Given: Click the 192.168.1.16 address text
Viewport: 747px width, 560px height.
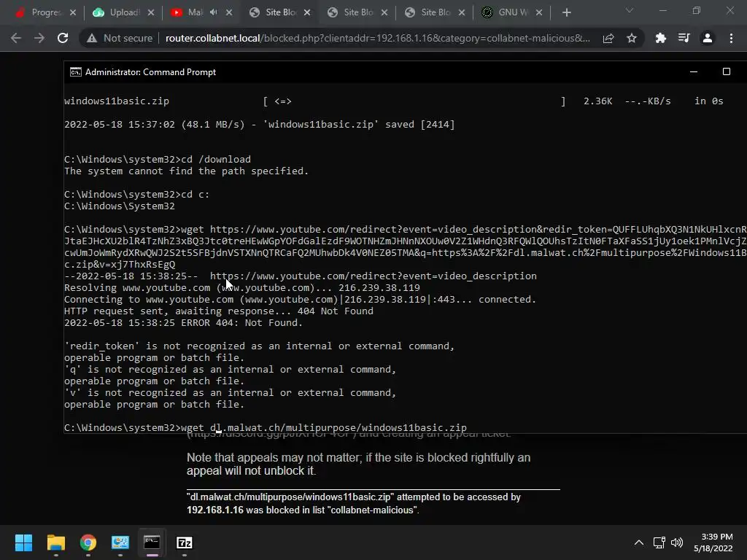Looking at the screenshot, I should tap(215, 510).
